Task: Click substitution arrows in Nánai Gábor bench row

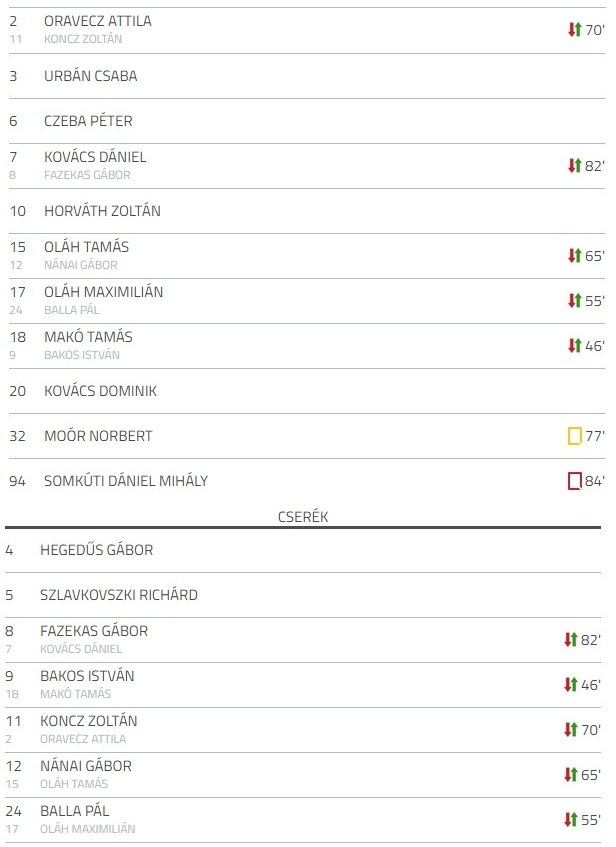Action: point(571,775)
